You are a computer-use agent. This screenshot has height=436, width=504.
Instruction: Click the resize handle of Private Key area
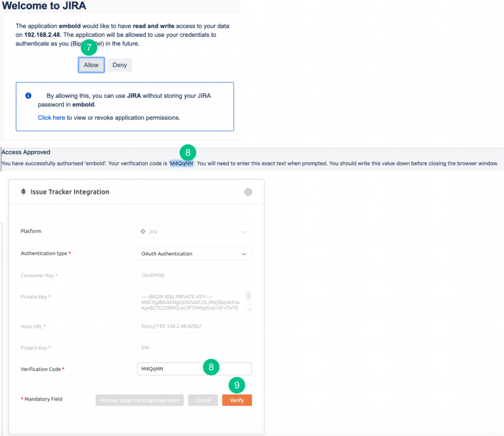(x=249, y=309)
